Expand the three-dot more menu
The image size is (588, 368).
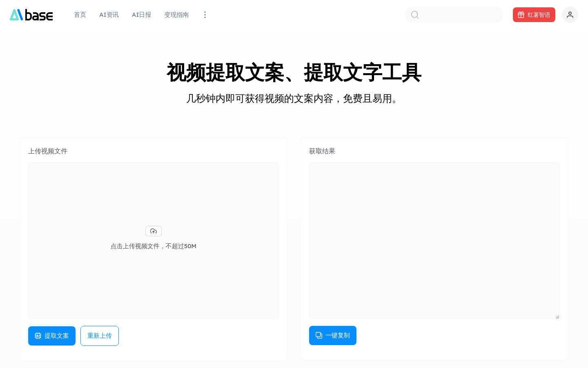(x=205, y=15)
